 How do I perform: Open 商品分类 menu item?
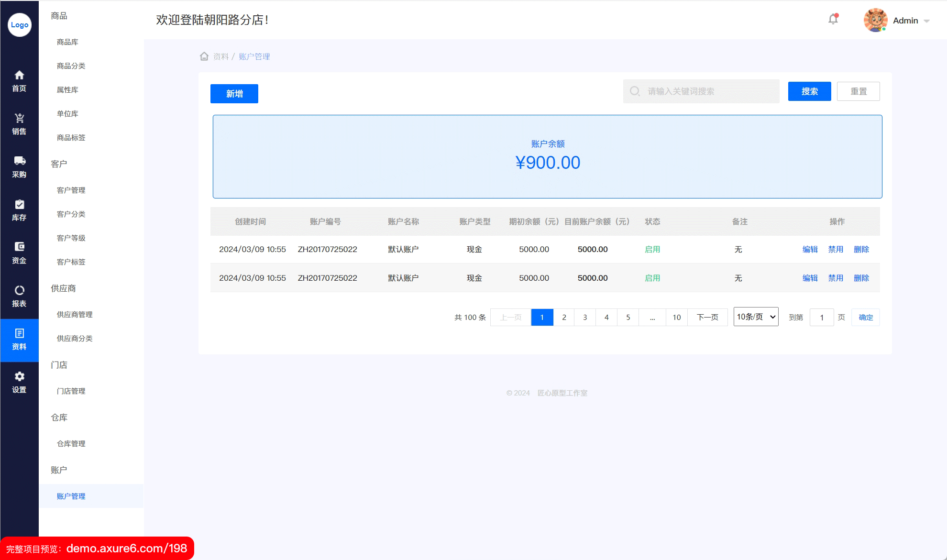(71, 66)
